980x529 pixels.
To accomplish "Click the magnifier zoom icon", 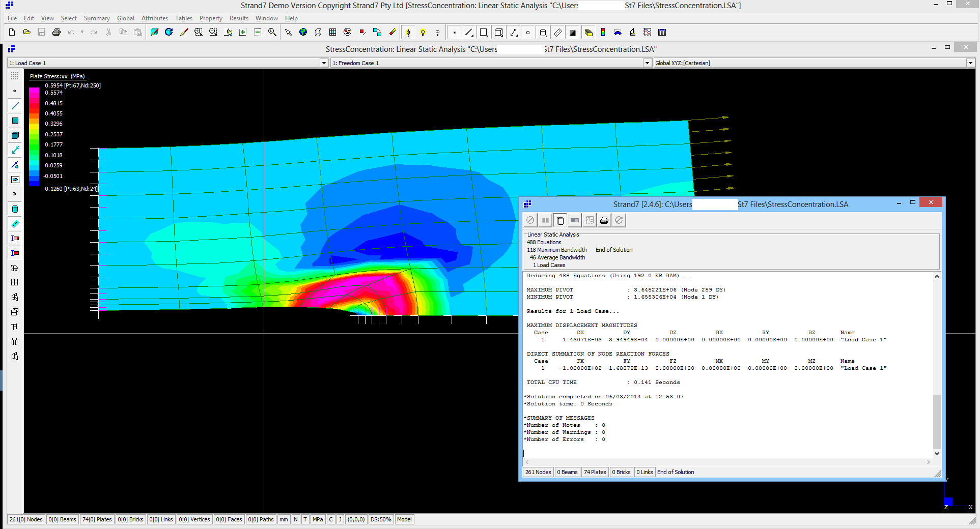I will pos(272,32).
